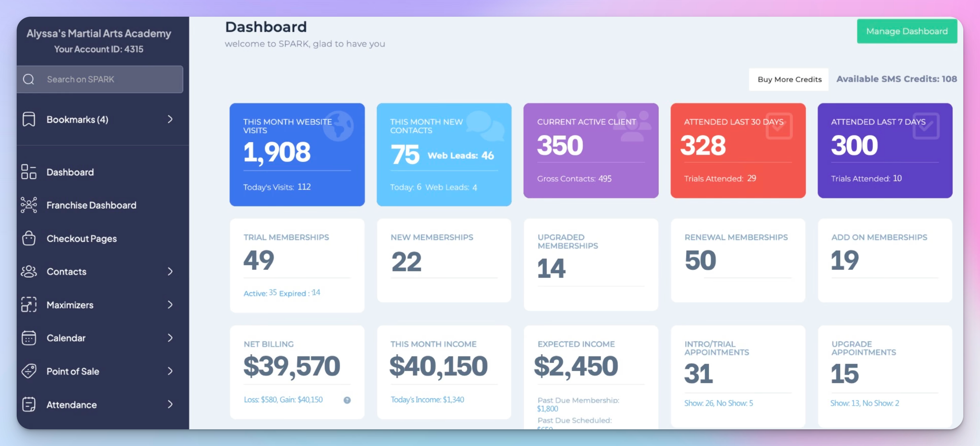The image size is (980, 446).
Task: Click checkmark icon on Attended Last 7 Days card
Action: (x=926, y=126)
